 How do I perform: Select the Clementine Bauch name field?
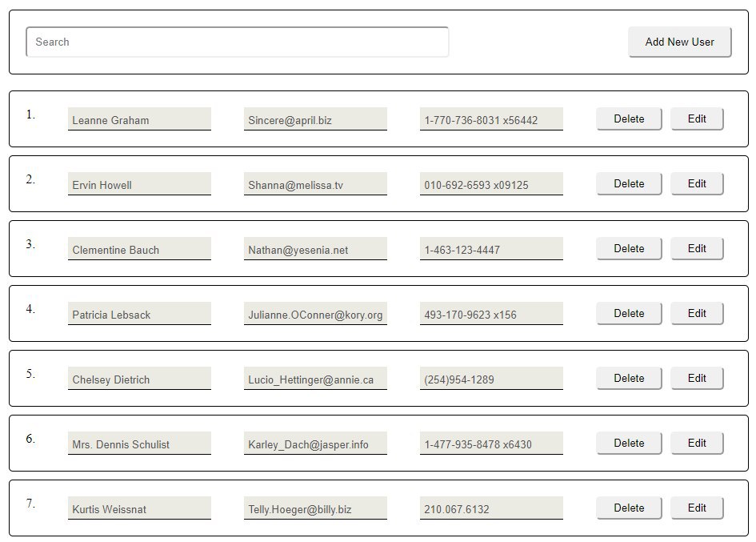pos(139,248)
